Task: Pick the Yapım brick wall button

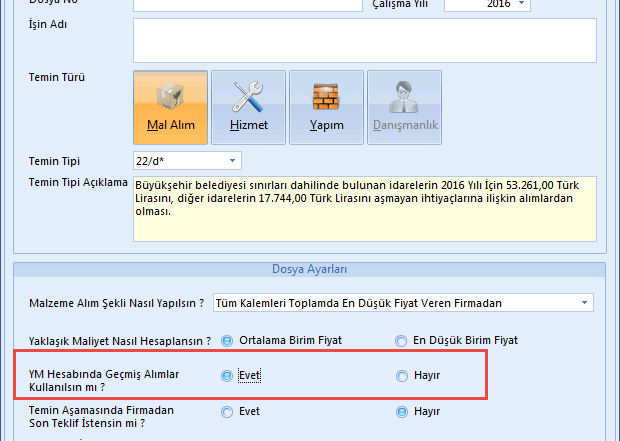Action: (326, 107)
